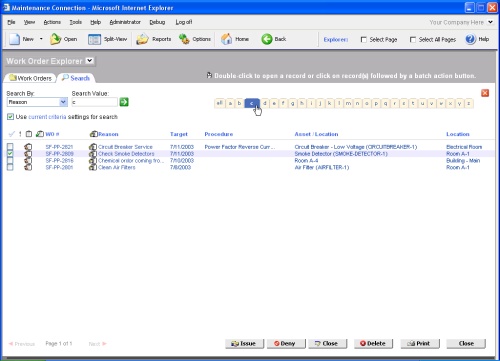This screenshot has height=361, width=500.
Task: Open the View menu
Action: [x=29, y=22]
